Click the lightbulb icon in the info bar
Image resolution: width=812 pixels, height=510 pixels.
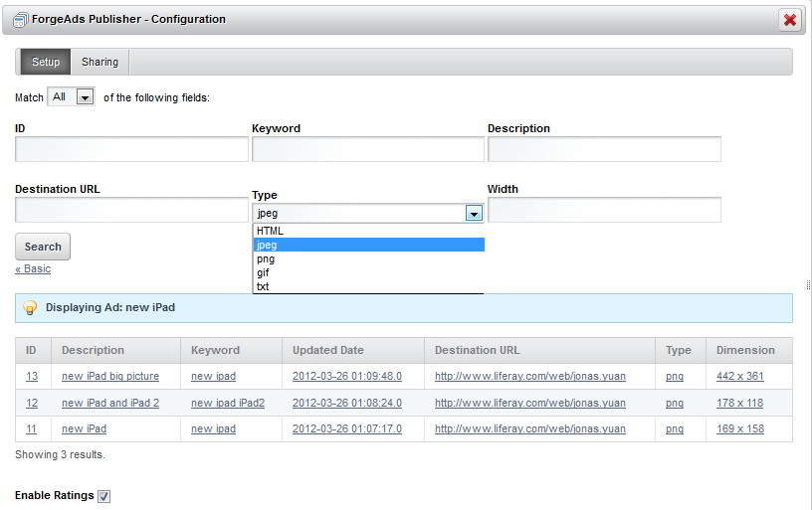click(x=30, y=308)
